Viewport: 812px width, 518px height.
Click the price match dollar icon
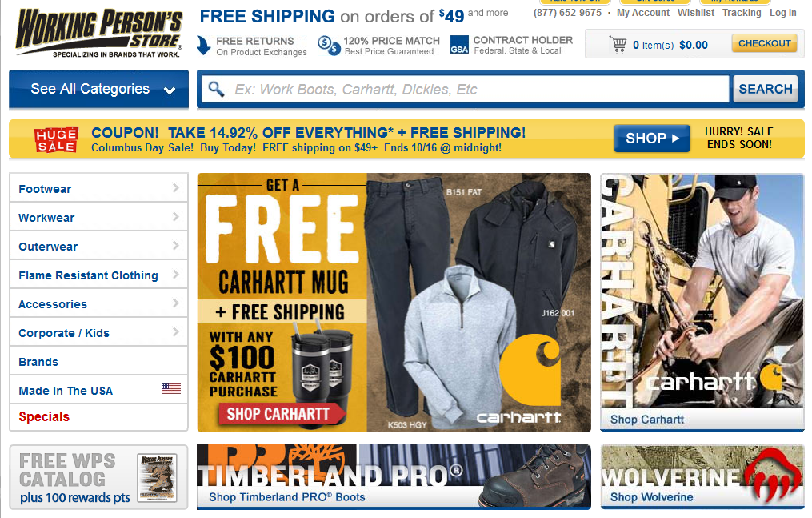coord(329,46)
